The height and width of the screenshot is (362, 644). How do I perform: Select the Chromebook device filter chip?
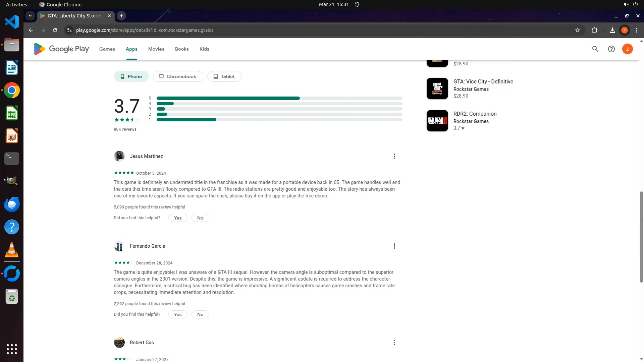coord(178,76)
